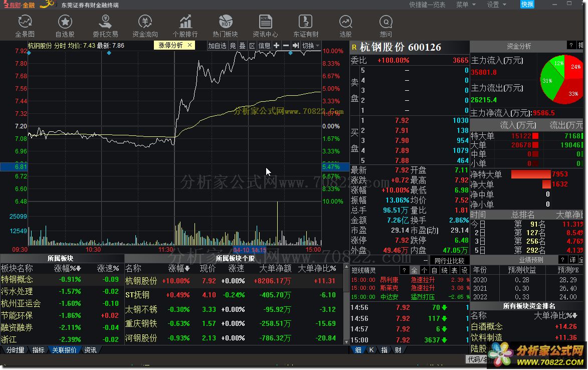Screen dimensions: 588x370
Task: Toggle the 信息 info option
Action: 264,46
